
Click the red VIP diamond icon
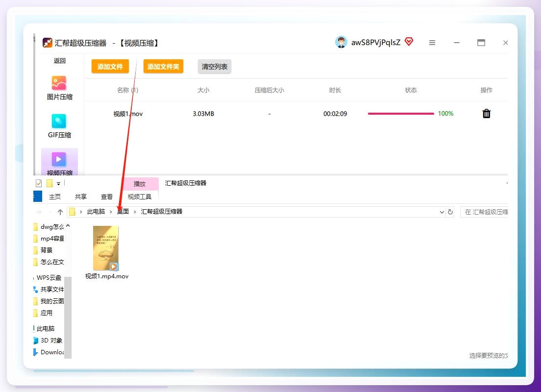(x=409, y=42)
